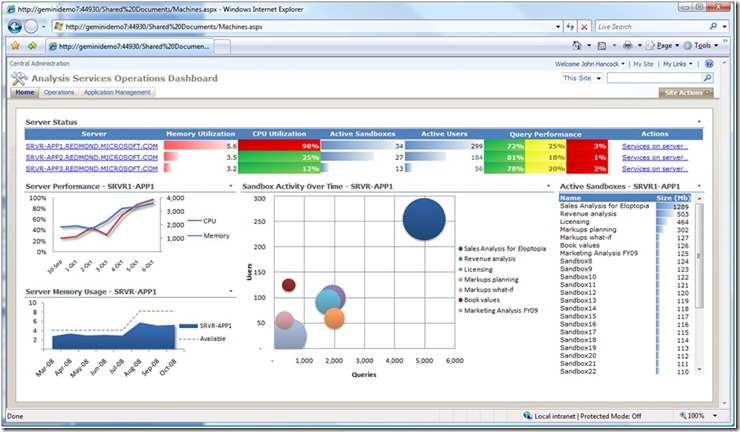
Task: Click the Active Sandboxes scroll down arrow
Action: click(x=699, y=370)
